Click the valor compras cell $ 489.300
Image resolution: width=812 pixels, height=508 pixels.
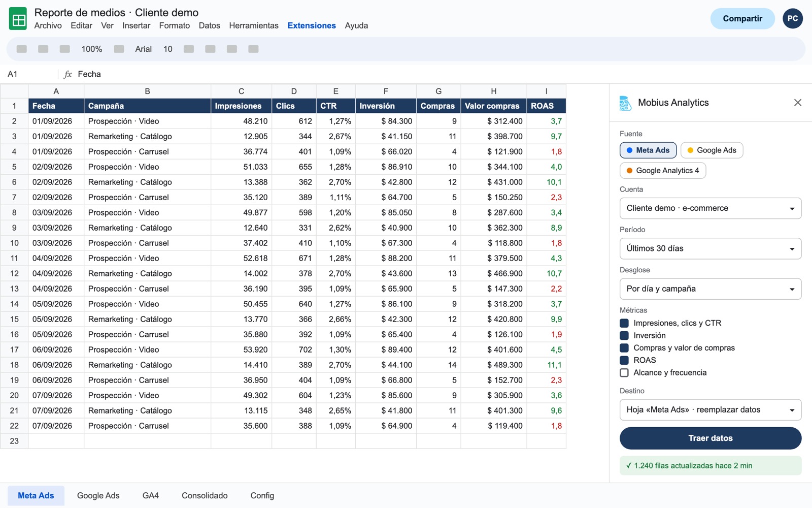(494, 365)
